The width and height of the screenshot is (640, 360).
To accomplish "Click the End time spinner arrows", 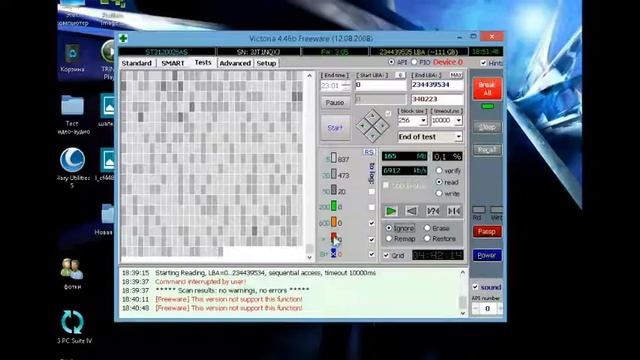I will (x=346, y=85).
